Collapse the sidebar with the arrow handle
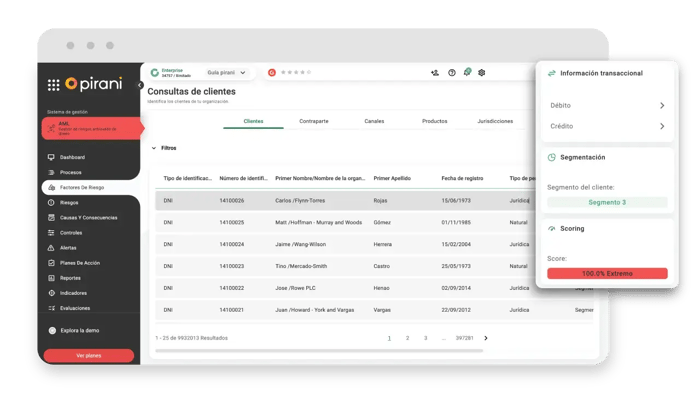Viewport: 700px width, 393px height. [140, 85]
